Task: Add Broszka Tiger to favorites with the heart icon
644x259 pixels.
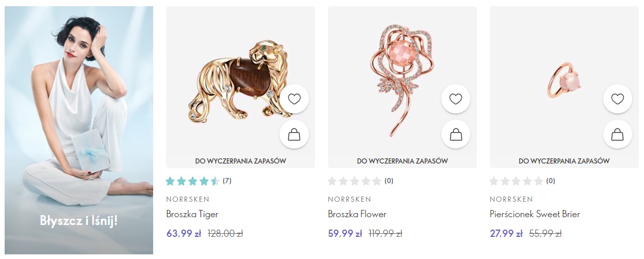Action: click(294, 99)
